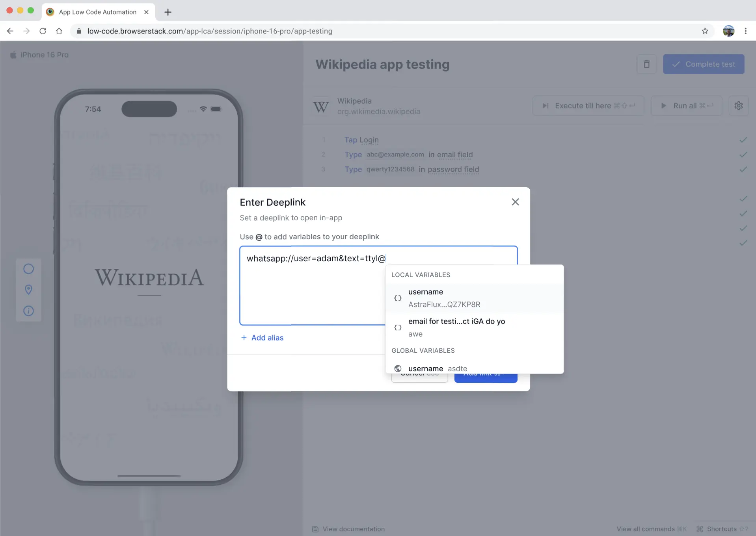Click the password field link in step 3
756x536 pixels.
(x=453, y=169)
